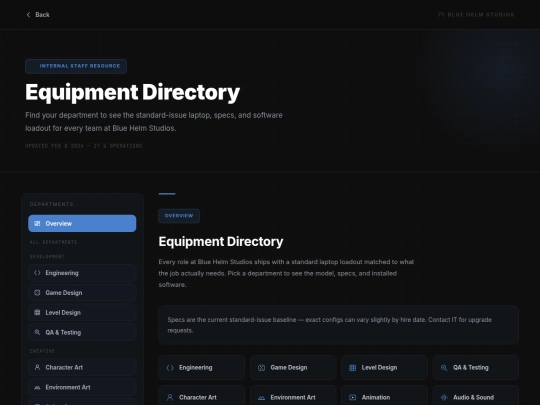Click the QA & Testing magnifier icon in sidebar
This screenshot has width=540, height=405.
pyautogui.click(x=37, y=332)
